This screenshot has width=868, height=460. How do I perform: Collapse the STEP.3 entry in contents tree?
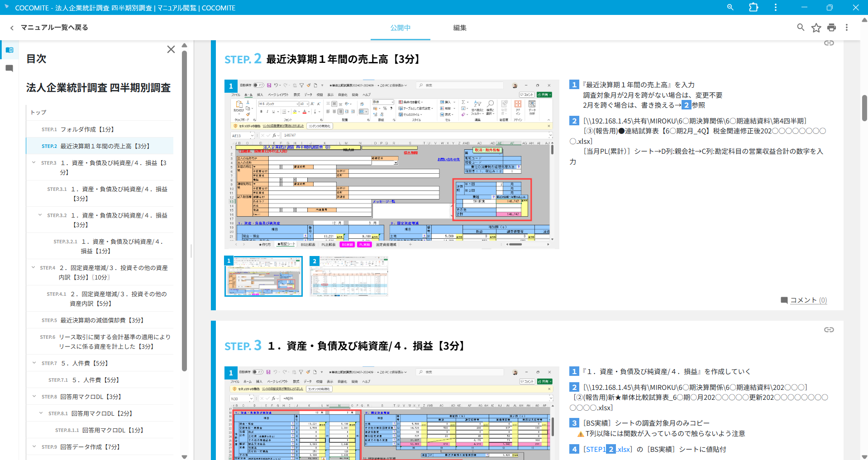[33, 163]
